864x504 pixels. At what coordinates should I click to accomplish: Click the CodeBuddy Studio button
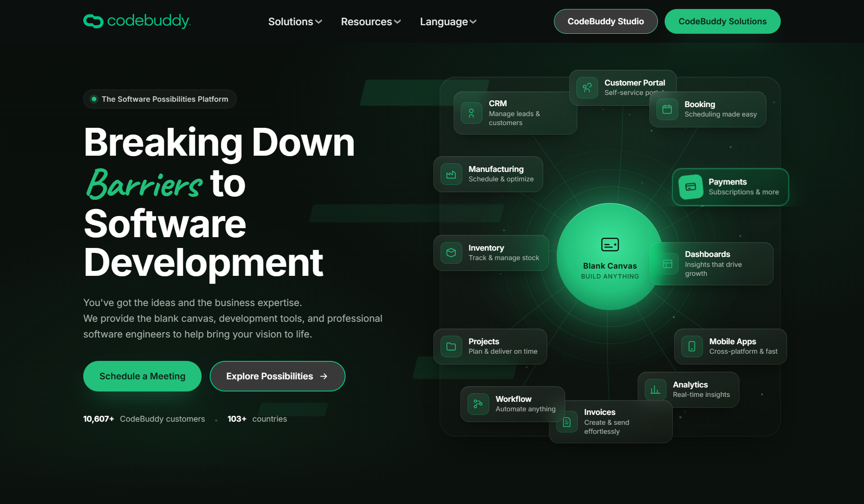click(x=606, y=21)
